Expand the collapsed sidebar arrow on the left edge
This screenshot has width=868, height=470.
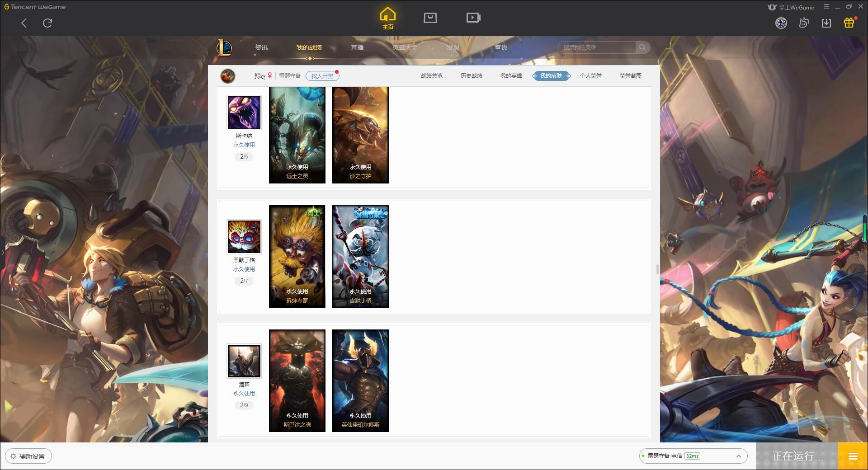(2, 252)
